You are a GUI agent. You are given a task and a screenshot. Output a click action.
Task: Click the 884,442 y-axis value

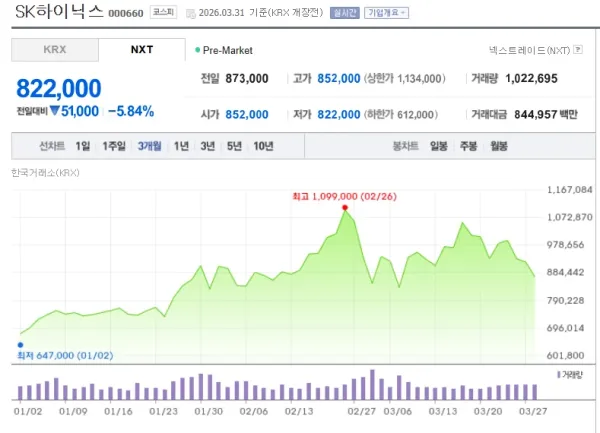[566, 272]
